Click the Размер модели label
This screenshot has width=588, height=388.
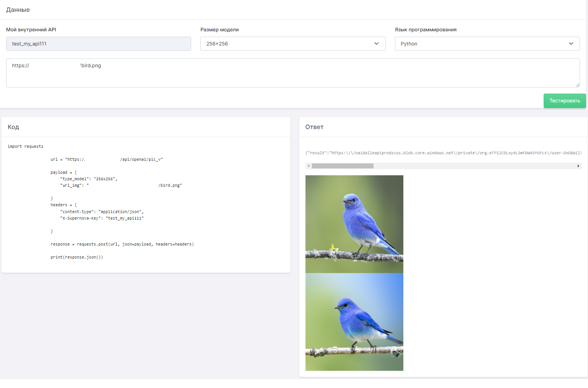(x=219, y=30)
